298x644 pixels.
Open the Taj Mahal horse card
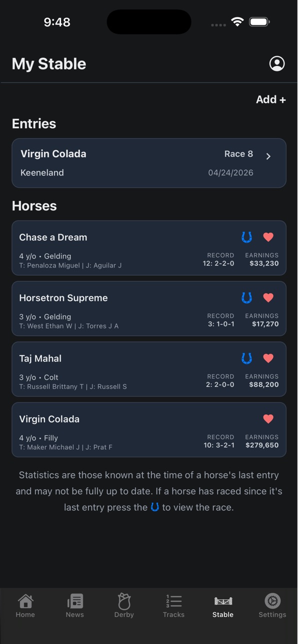tap(149, 369)
